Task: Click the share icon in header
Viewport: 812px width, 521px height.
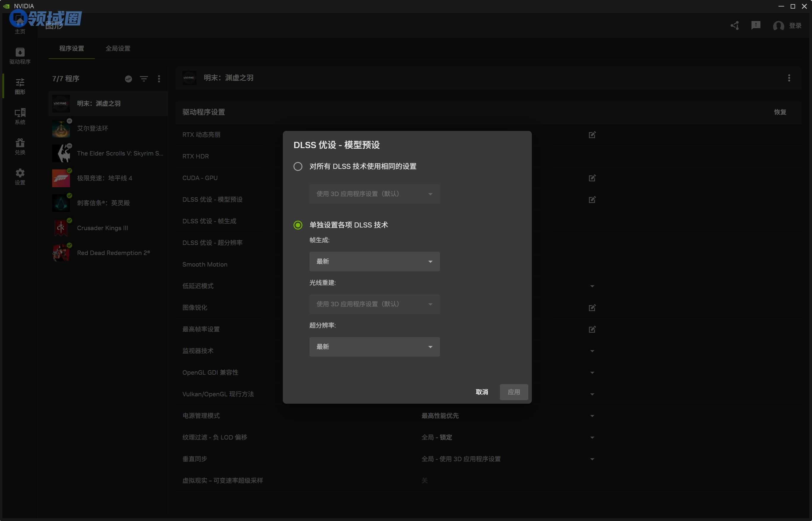Action: click(734, 26)
